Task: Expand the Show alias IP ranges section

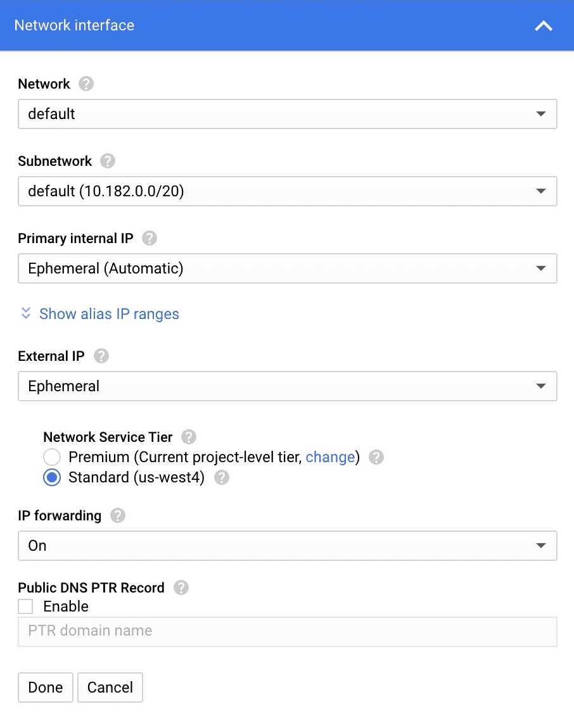Action: (x=109, y=313)
